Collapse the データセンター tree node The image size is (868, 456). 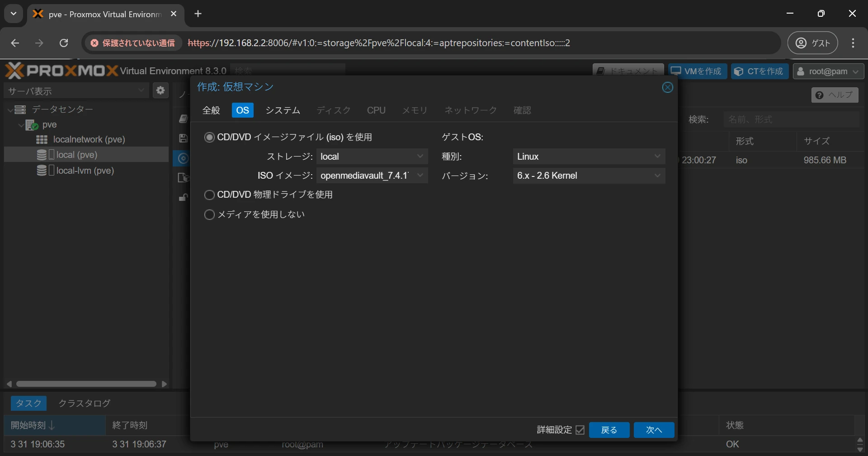(10, 110)
